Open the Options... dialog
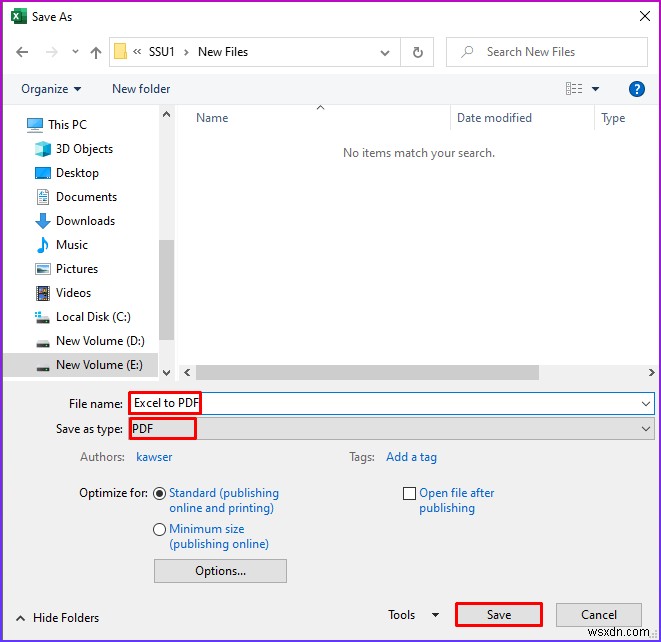Image resolution: width=661 pixels, height=642 pixels. 220,571
